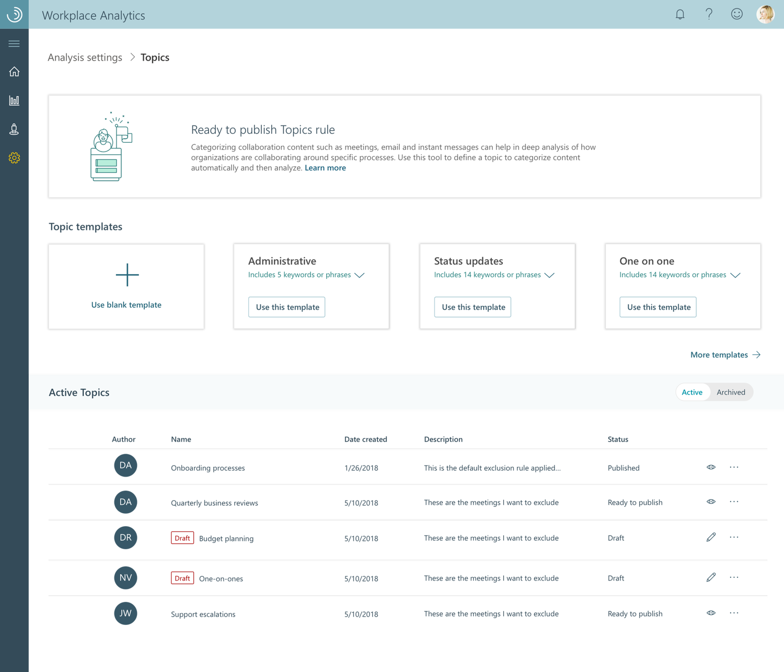The width and height of the screenshot is (784, 672).
Task: Click the Learn more link
Action: [x=325, y=167]
